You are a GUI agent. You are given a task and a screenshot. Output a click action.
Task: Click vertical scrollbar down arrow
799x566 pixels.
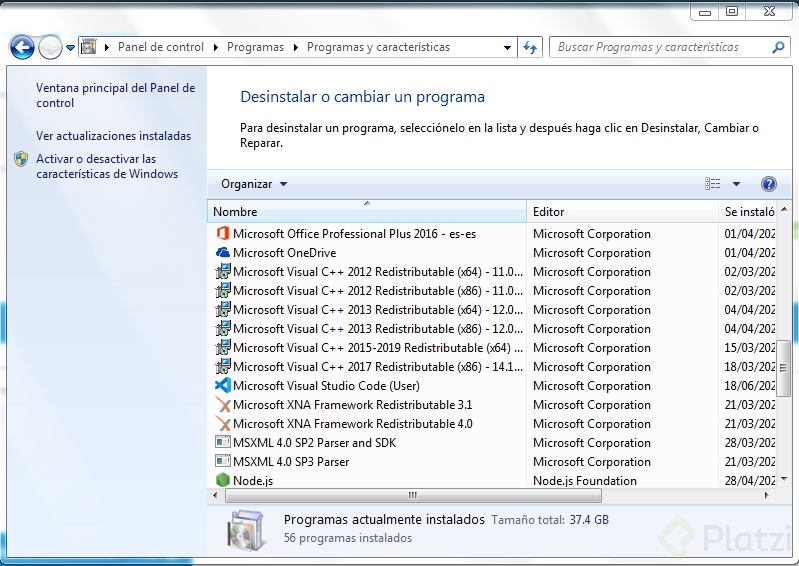pyautogui.click(x=784, y=478)
